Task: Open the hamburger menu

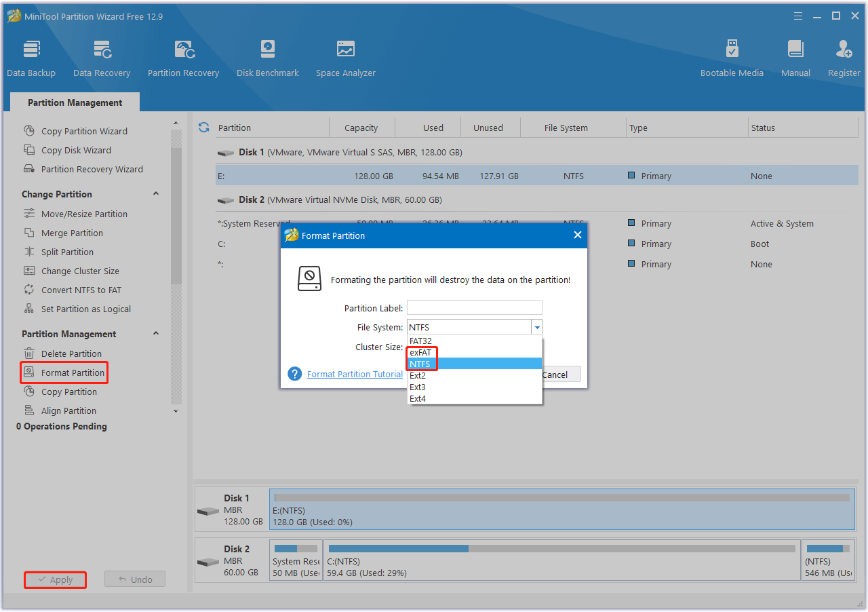Action: tap(797, 15)
